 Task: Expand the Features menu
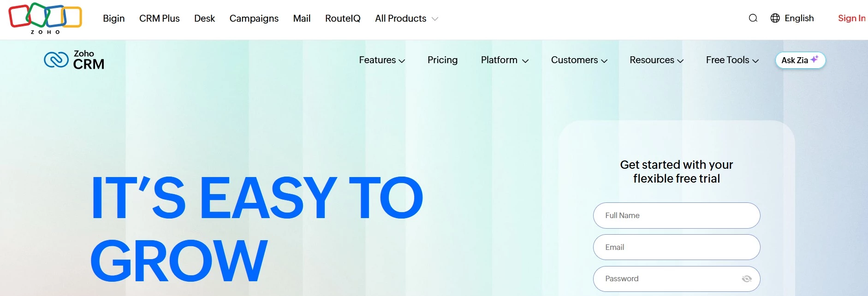click(382, 60)
